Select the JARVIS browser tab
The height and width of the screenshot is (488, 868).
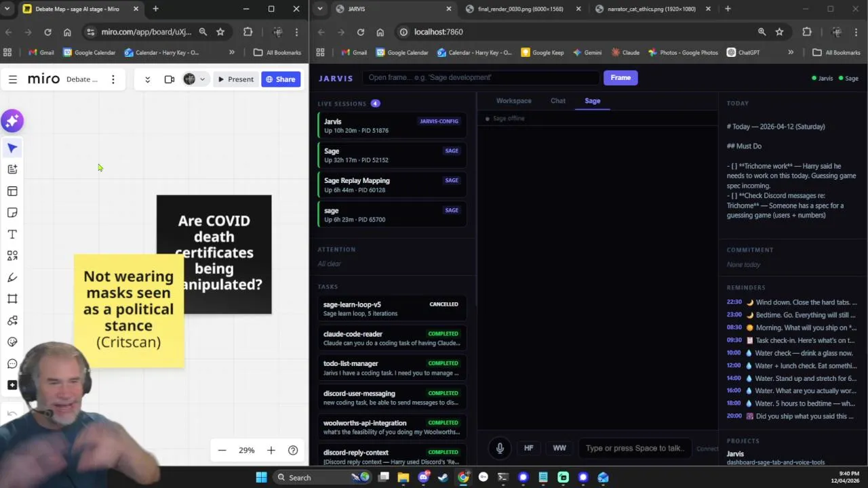point(393,9)
